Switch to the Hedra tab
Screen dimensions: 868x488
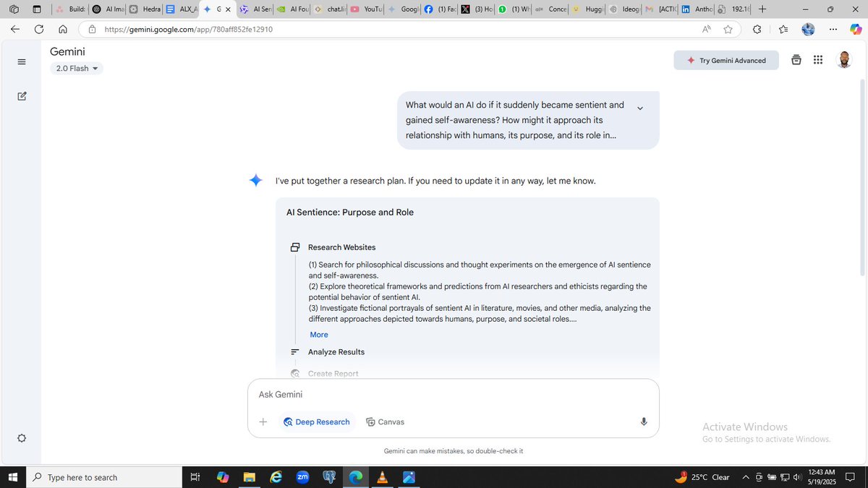(144, 9)
